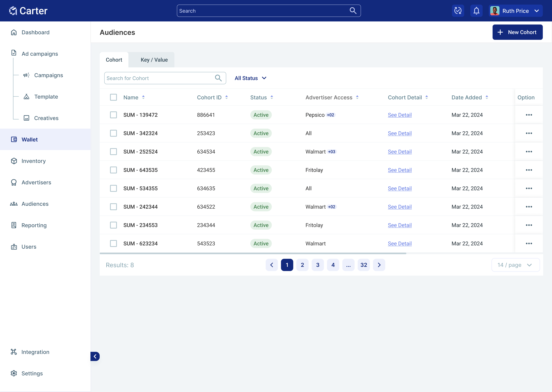Open the Integration sidebar item
The width and height of the screenshot is (552, 392).
point(35,352)
